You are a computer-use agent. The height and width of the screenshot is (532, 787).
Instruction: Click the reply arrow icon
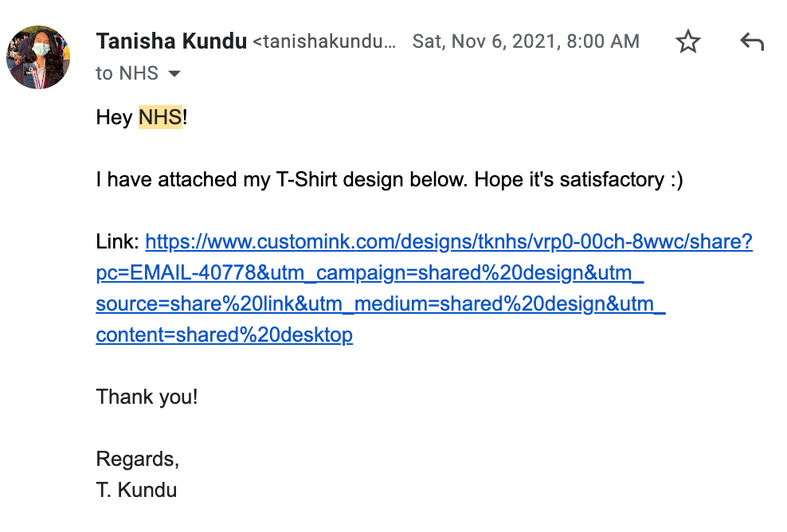click(x=752, y=41)
